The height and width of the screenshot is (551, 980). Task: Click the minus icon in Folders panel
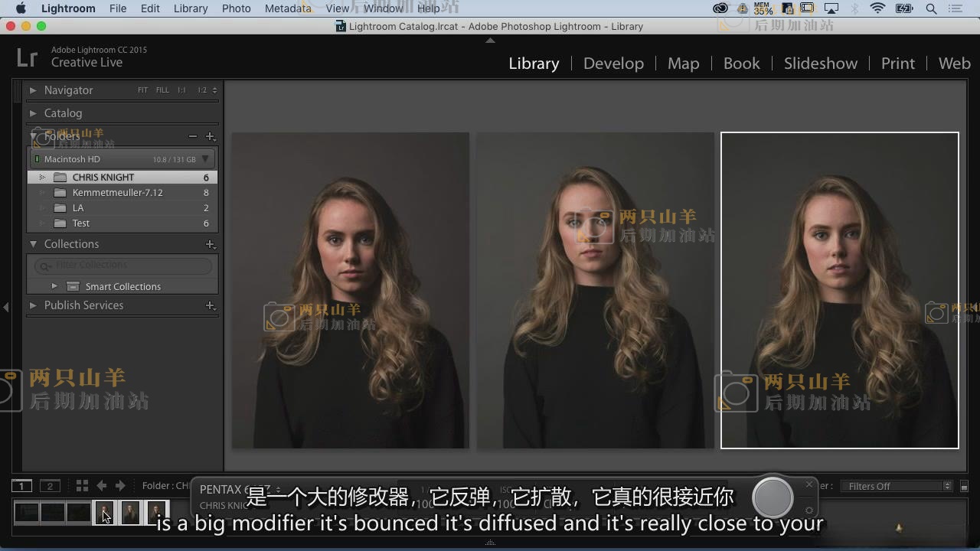[193, 136]
